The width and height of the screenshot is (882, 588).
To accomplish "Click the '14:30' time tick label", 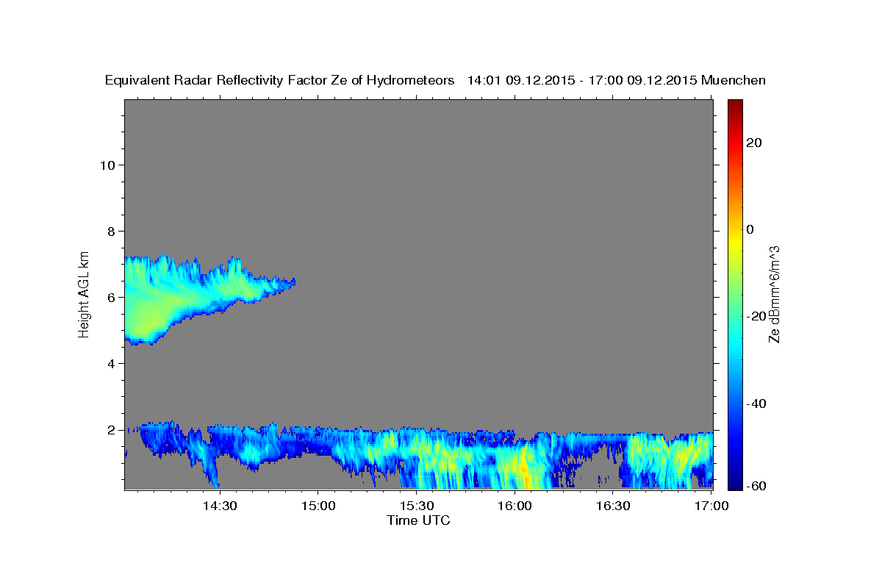I will pos(219,506).
